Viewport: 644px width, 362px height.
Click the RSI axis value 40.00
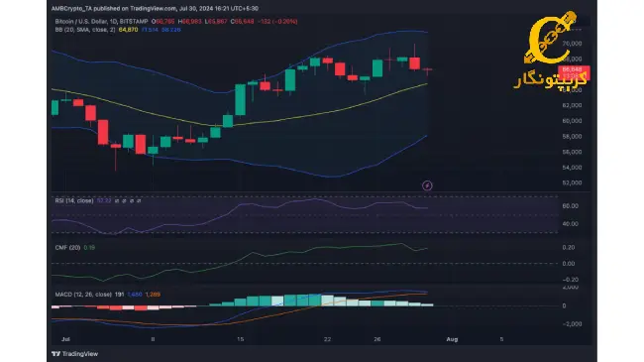coord(571,224)
